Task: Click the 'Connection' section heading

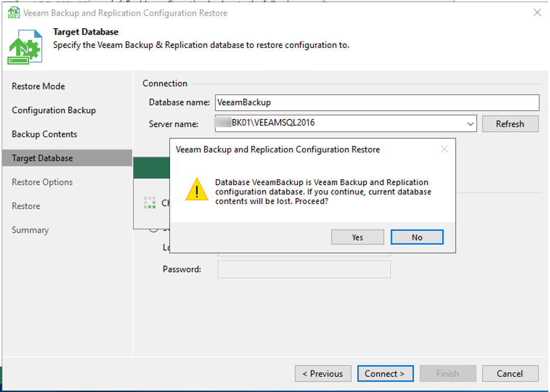Action: coord(165,83)
